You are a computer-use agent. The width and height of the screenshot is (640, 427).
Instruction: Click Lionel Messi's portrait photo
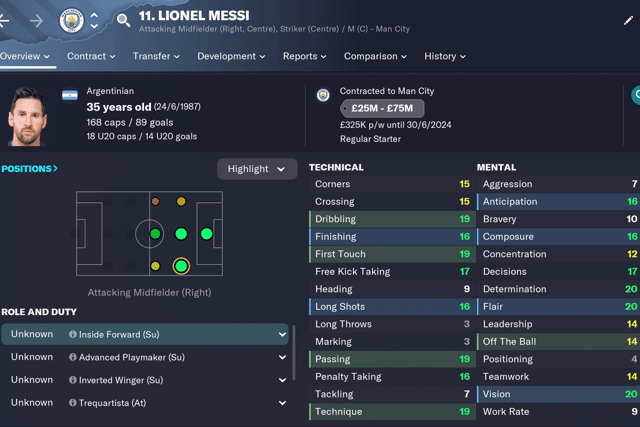(27, 116)
